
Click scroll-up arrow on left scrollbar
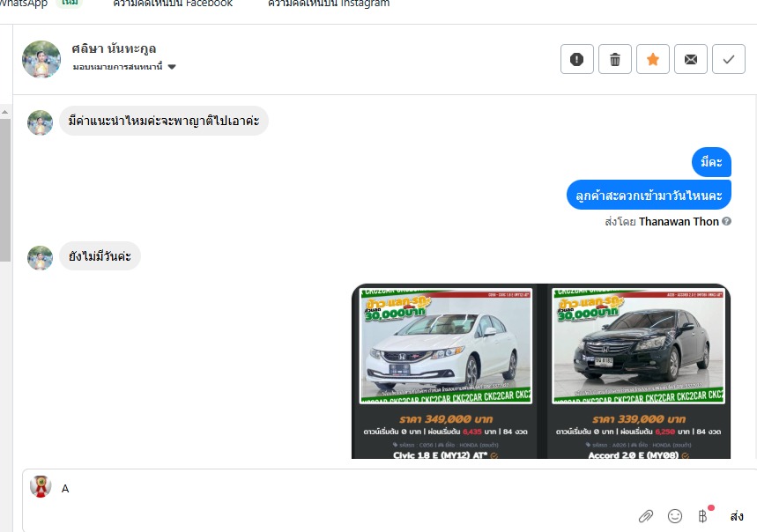(4, 112)
